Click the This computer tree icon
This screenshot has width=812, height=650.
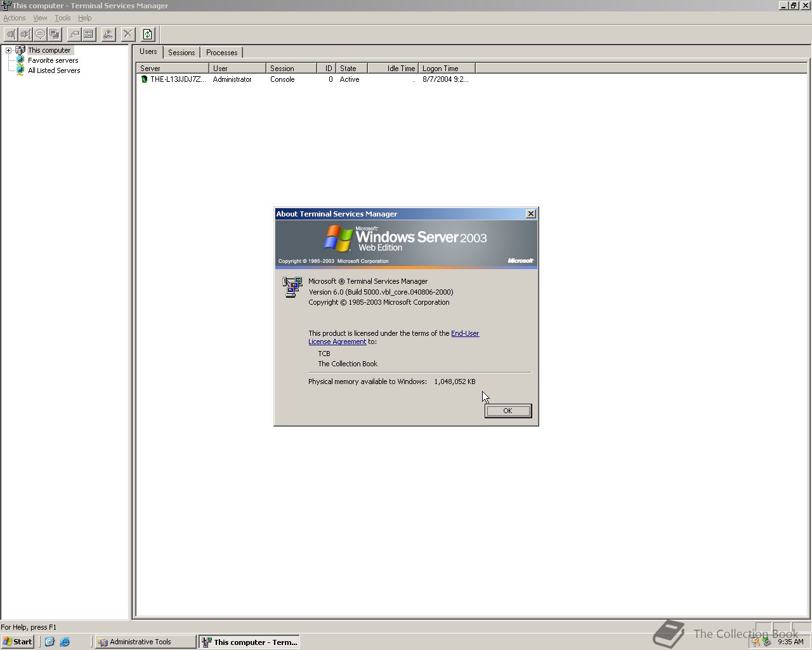[20, 50]
